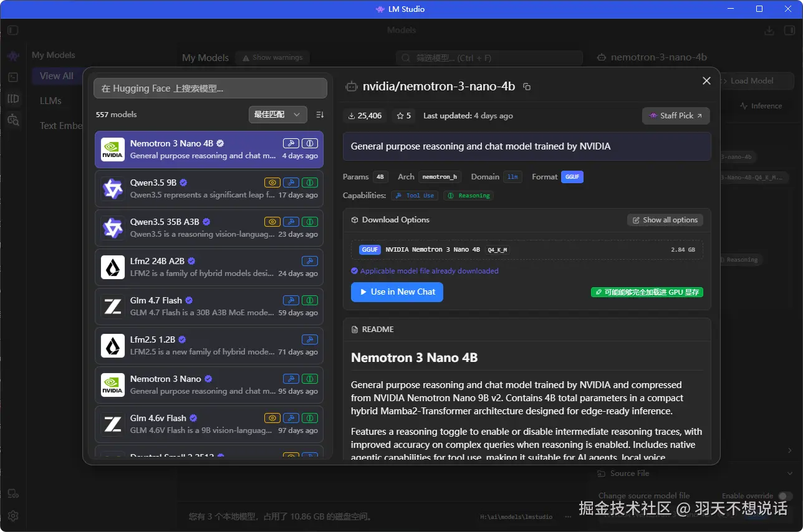The height and width of the screenshot is (532, 803).
Task: Click Show all options button
Action: click(x=665, y=220)
